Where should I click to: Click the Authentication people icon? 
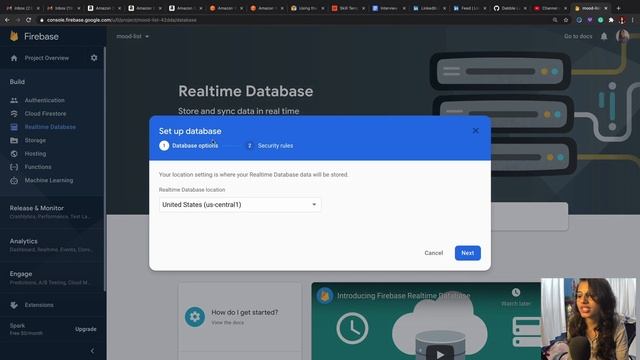[14, 100]
